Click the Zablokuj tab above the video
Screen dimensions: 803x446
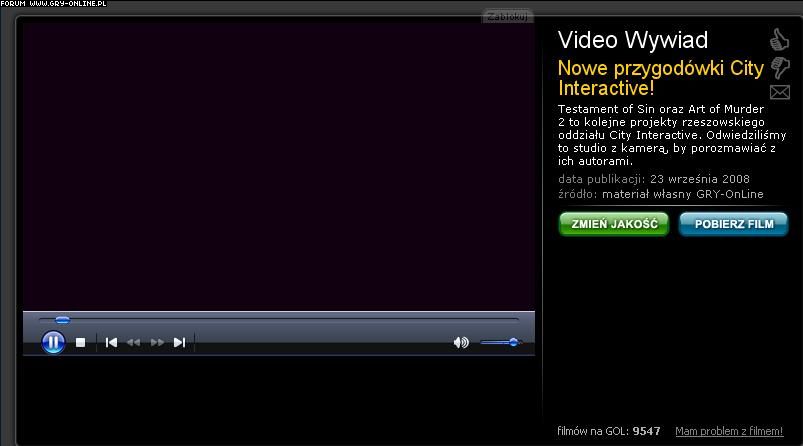coord(508,16)
